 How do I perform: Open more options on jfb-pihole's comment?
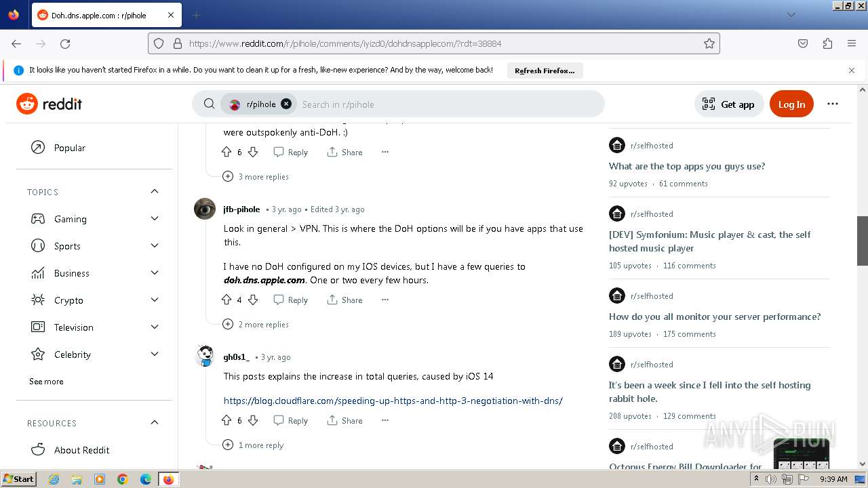(x=385, y=300)
